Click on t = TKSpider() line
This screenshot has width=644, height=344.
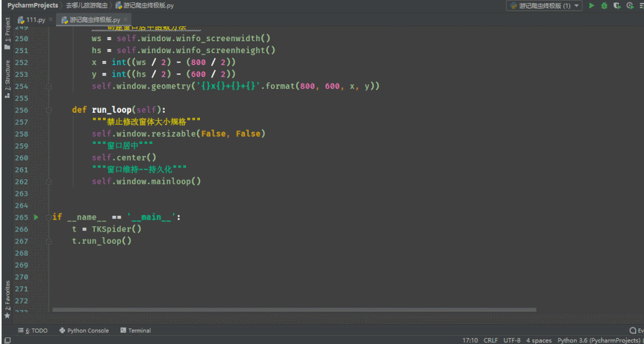[107, 229]
